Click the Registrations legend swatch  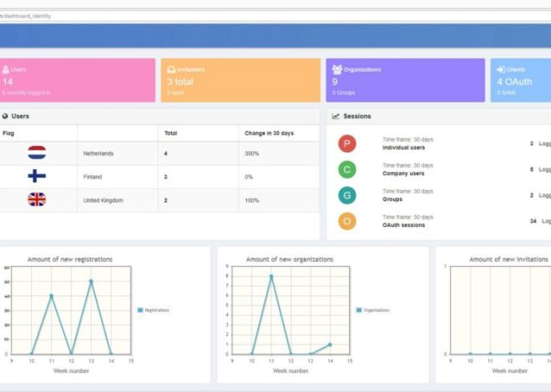(x=140, y=310)
